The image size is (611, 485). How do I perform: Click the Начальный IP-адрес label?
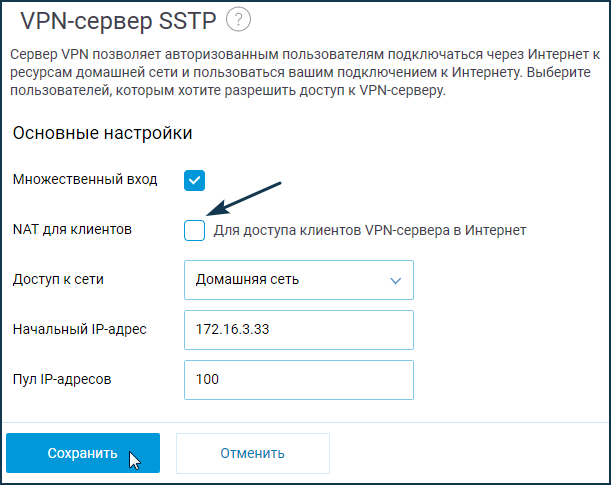[x=79, y=329]
